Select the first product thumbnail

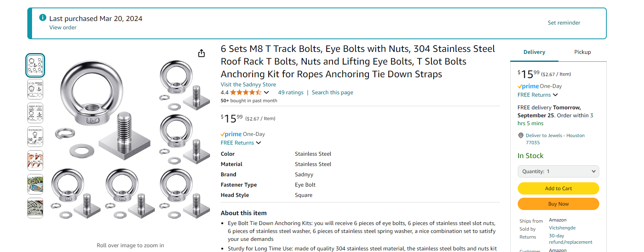click(35, 65)
